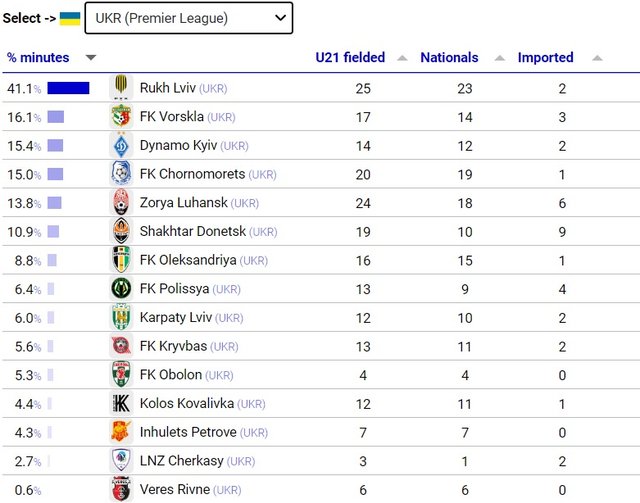Screen dimensions: 640x503
Task: Click the sort arrow beside Imported
Action: [x=597, y=58]
